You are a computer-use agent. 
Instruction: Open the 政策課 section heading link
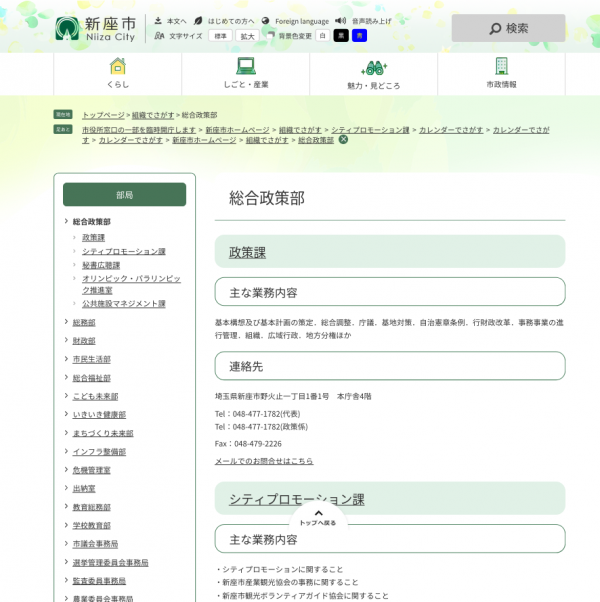pyautogui.click(x=247, y=253)
